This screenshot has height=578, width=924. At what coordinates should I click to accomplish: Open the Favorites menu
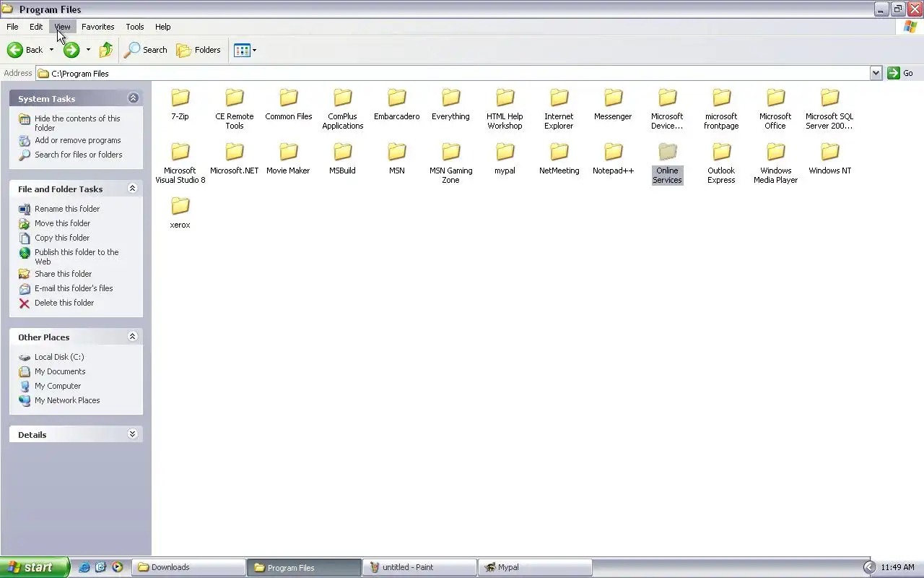pyautogui.click(x=98, y=27)
